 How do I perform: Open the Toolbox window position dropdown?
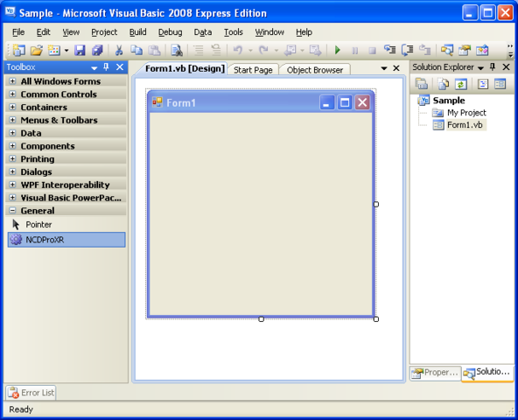point(94,67)
